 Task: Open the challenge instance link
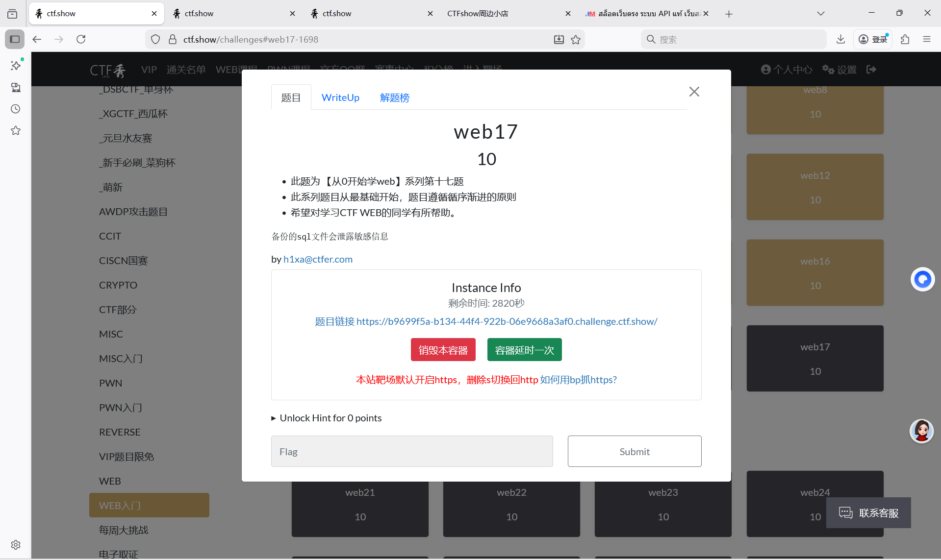[486, 321]
